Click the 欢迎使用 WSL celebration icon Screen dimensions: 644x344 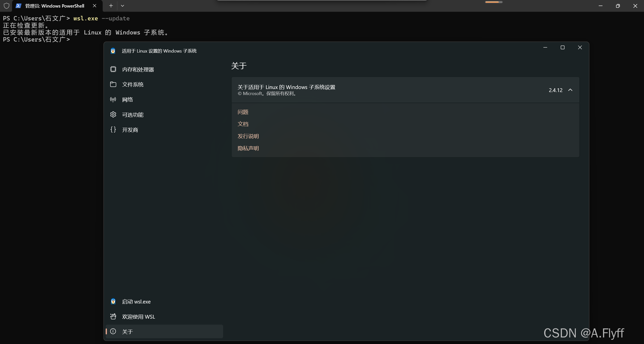113,317
